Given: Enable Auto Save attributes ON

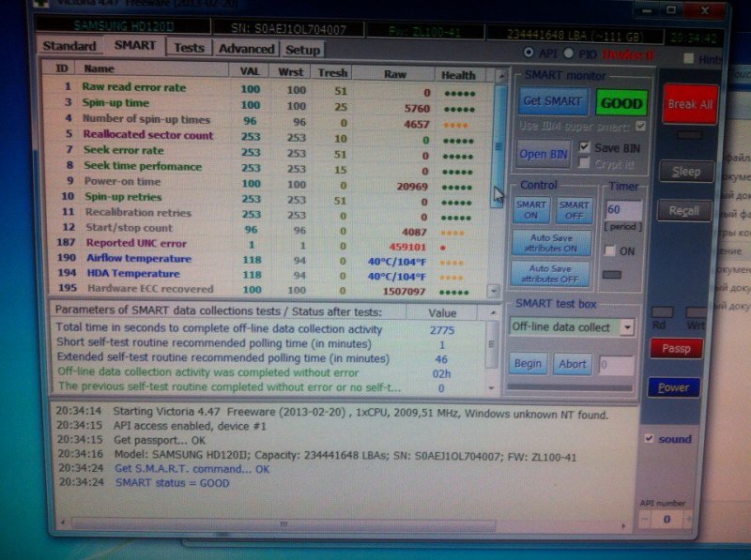Looking at the screenshot, I should pos(552,244).
